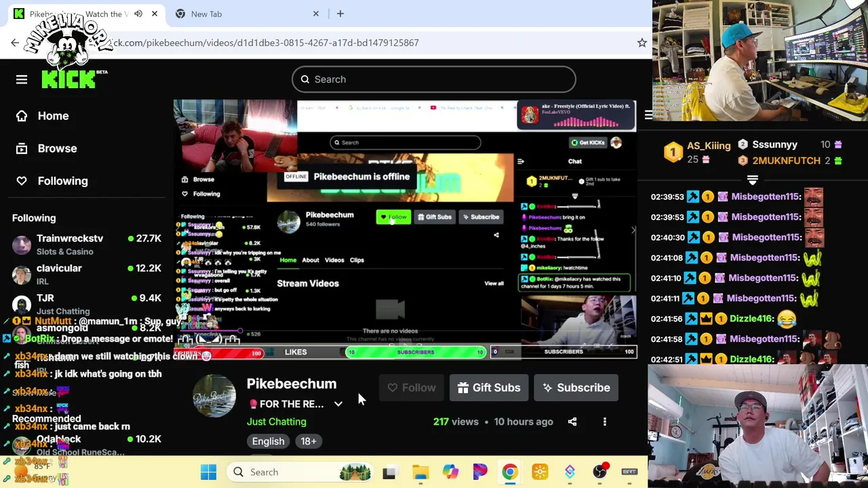Open the Kick sidebar hamburger menu
868x488 pixels.
point(22,79)
